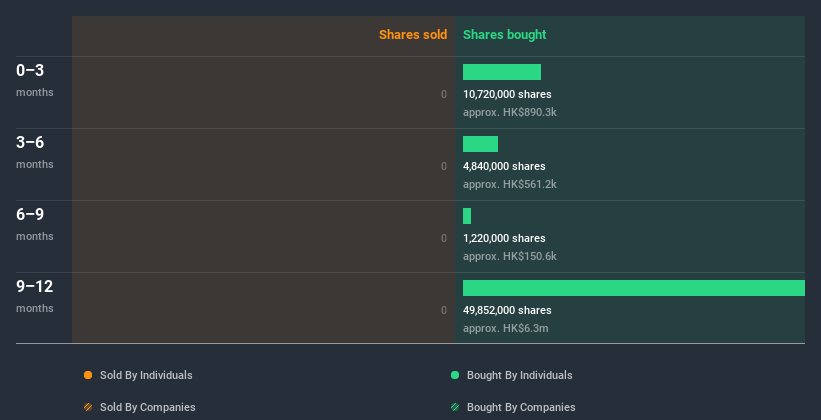The width and height of the screenshot is (821, 420).
Task: Select the Bought By Companies legend label
Action: pyautogui.click(x=521, y=407)
